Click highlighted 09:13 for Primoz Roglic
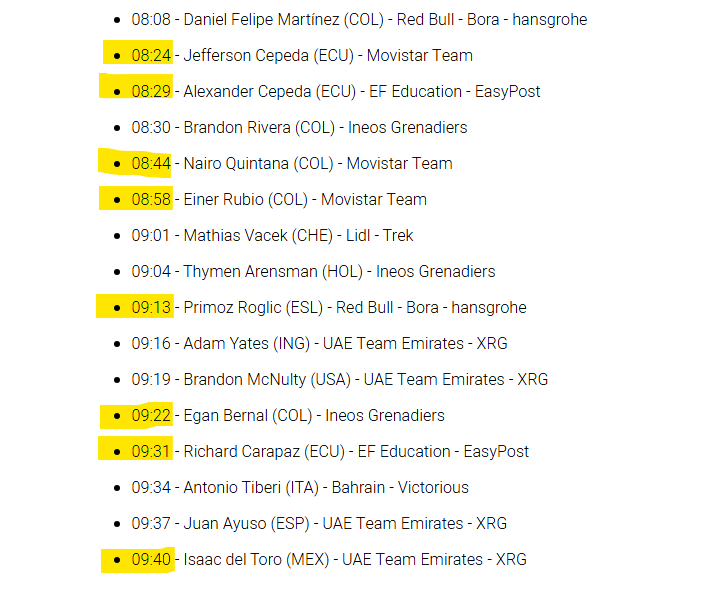 coord(151,307)
